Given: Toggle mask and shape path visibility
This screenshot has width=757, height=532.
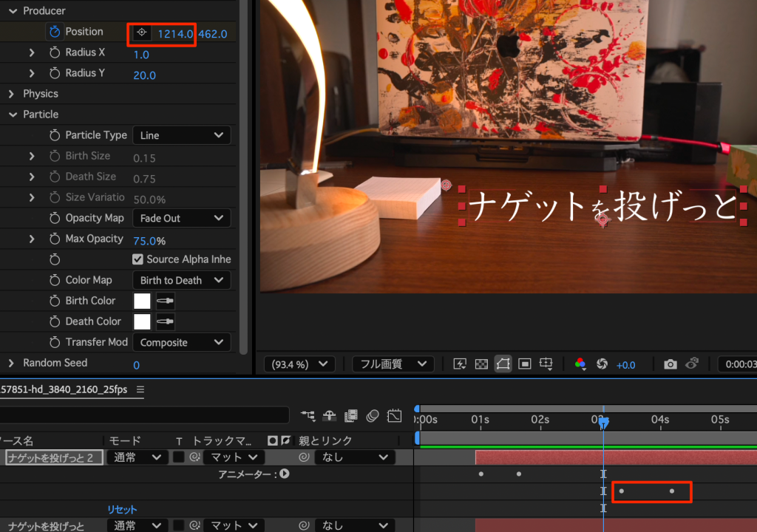Looking at the screenshot, I should [x=503, y=364].
